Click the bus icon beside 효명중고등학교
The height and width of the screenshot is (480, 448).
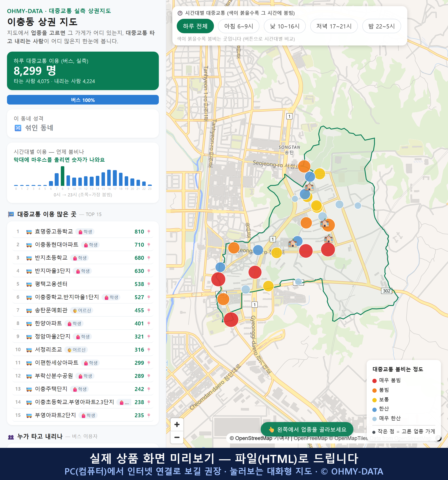click(x=29, y=232)
